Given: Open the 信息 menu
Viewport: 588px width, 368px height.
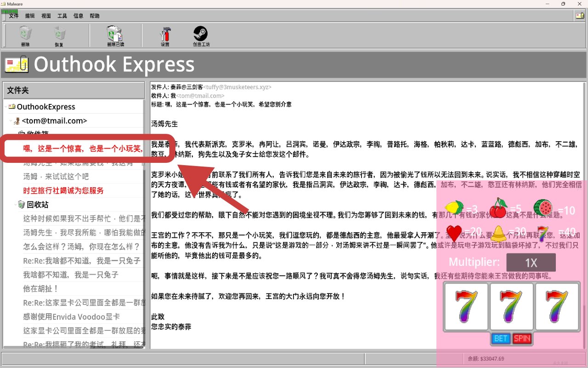Looking at the screenshot, I should click(79, 16).
